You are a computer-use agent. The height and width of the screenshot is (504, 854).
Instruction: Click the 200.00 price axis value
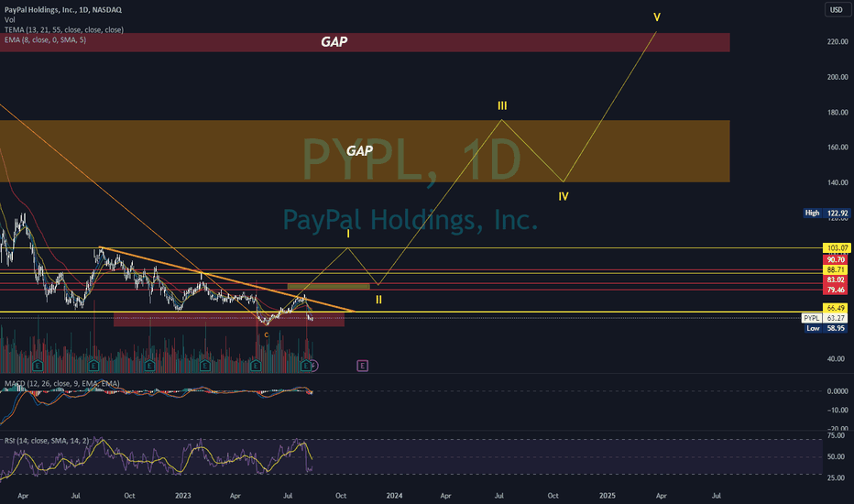point(838,77)
